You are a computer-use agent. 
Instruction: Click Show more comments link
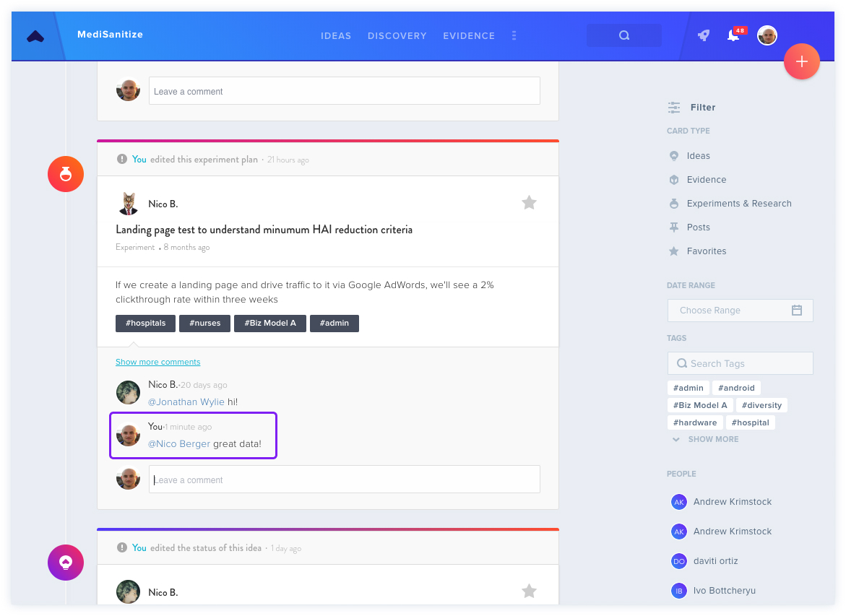click(158, 362)
